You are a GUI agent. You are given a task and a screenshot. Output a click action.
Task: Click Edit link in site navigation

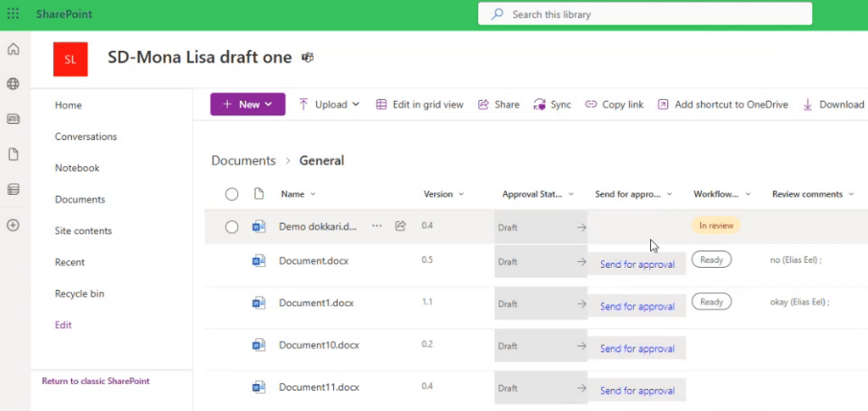[x=63, y=325]
